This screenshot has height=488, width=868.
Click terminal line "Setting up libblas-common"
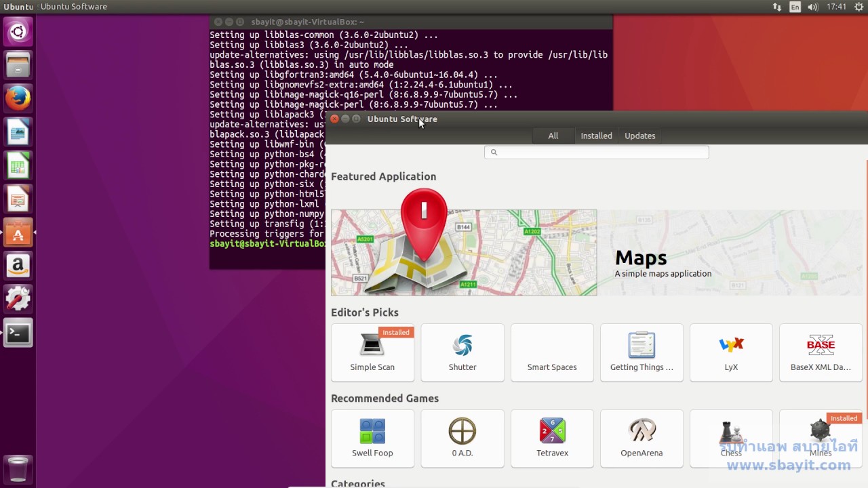click(x=323, y=35)
